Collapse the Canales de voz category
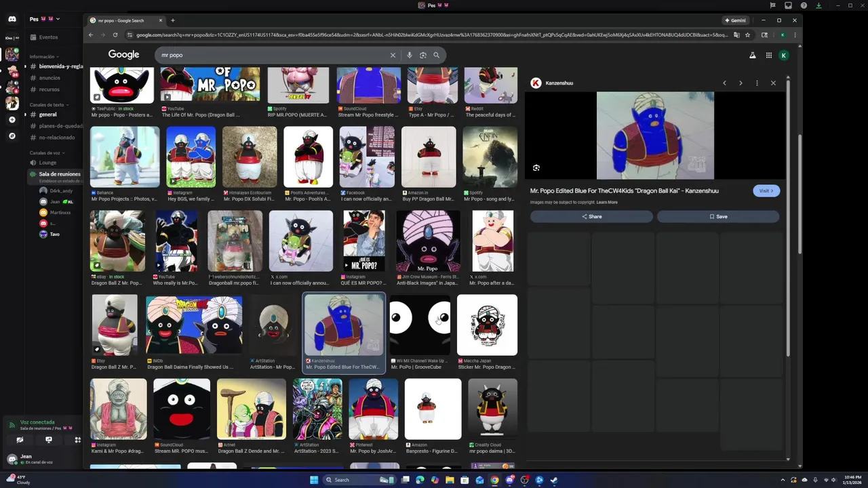This screenshot has width=868, height=488. [46, 153]
